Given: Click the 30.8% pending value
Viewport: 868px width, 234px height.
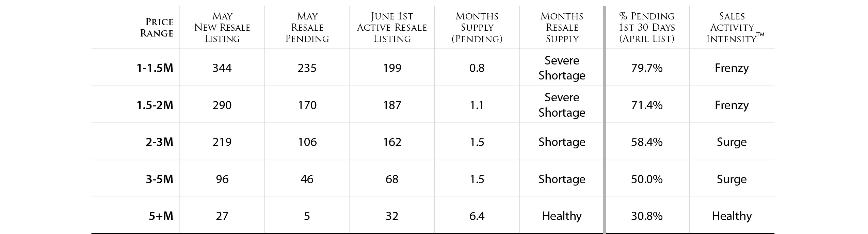Looking at the screenshot, I should (x=647, y=216).
